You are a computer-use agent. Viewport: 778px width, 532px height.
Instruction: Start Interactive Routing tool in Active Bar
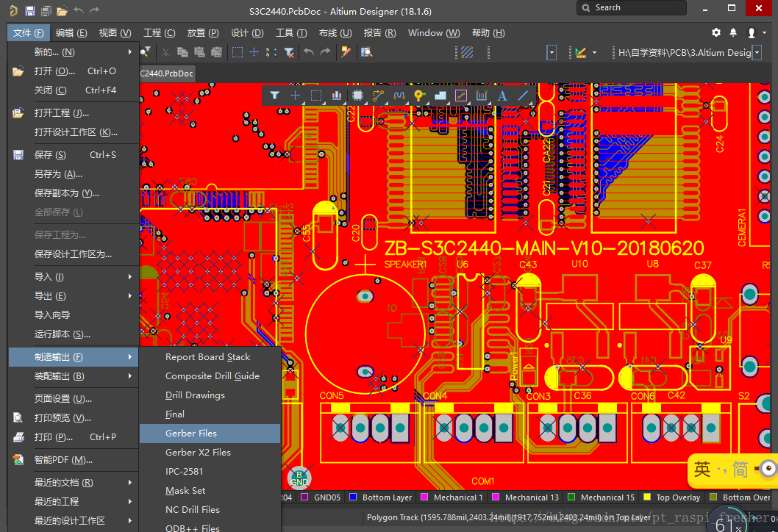(x=378, y=96)
